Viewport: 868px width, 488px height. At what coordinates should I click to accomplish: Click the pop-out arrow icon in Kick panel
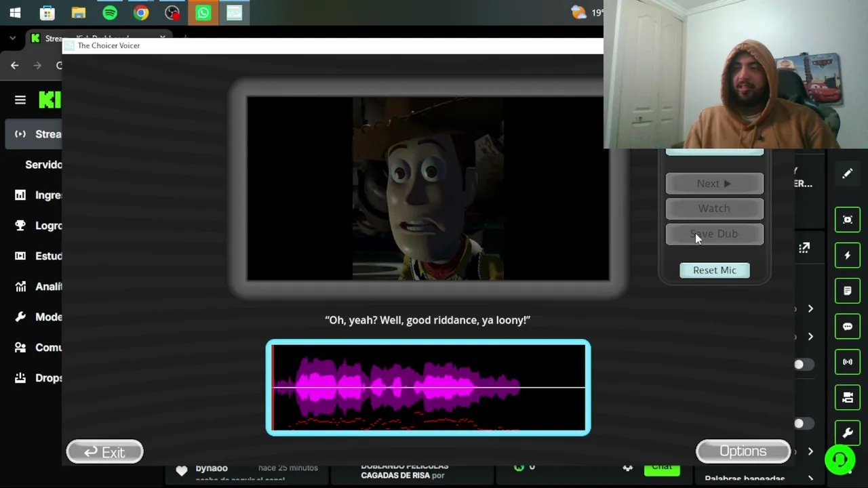[x=804, y=249]
